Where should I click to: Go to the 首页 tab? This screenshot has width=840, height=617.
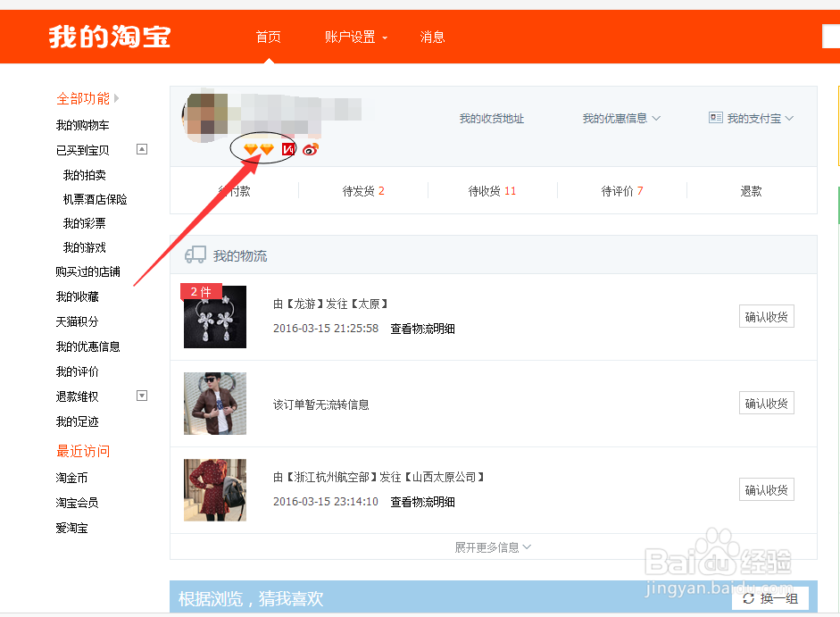[x=269, y=37]
